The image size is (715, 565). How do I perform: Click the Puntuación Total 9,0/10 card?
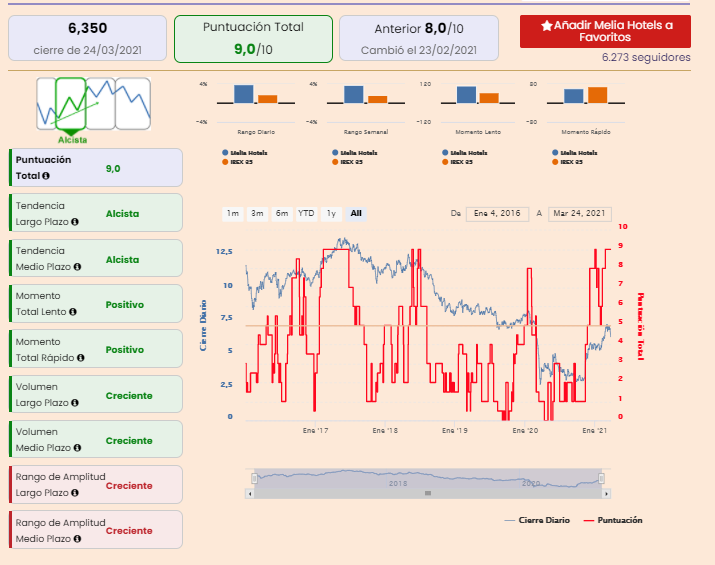[x=253, y=39]
